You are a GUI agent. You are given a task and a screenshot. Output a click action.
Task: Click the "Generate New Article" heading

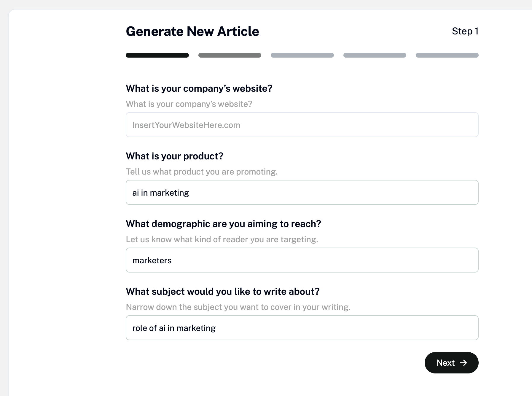click(192, 31)
